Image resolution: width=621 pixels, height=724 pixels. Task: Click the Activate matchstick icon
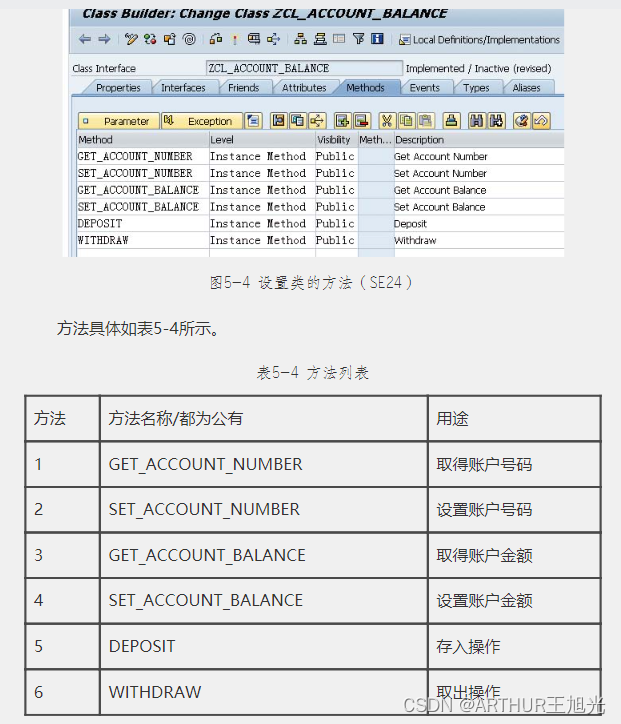tap(235, 39)
